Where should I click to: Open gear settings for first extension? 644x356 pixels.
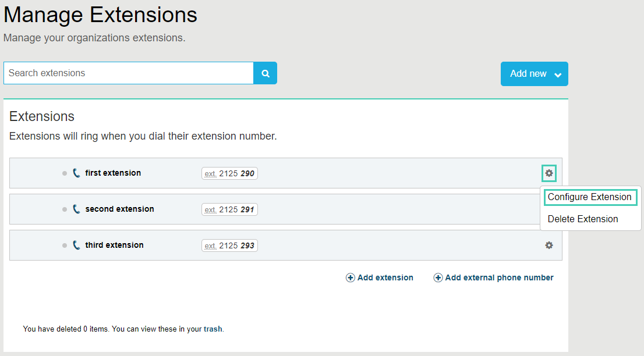[549, 173]
